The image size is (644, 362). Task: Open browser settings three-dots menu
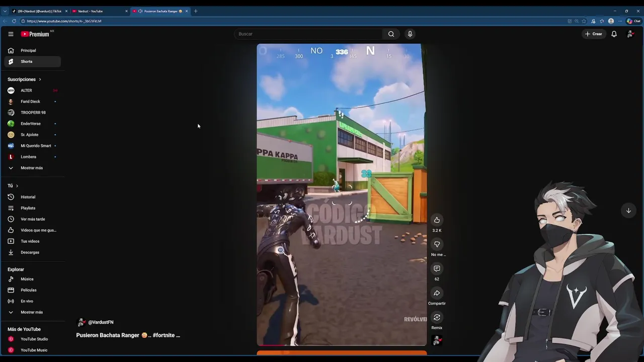620,21
